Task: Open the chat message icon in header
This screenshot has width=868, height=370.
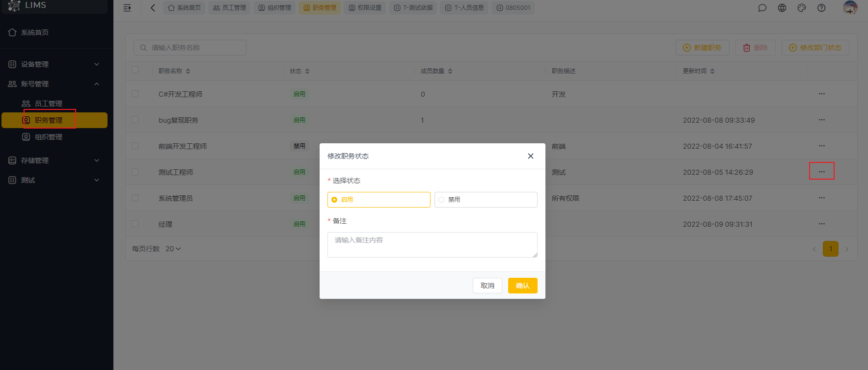Action: pyautogui.click(x=762, y=8)
